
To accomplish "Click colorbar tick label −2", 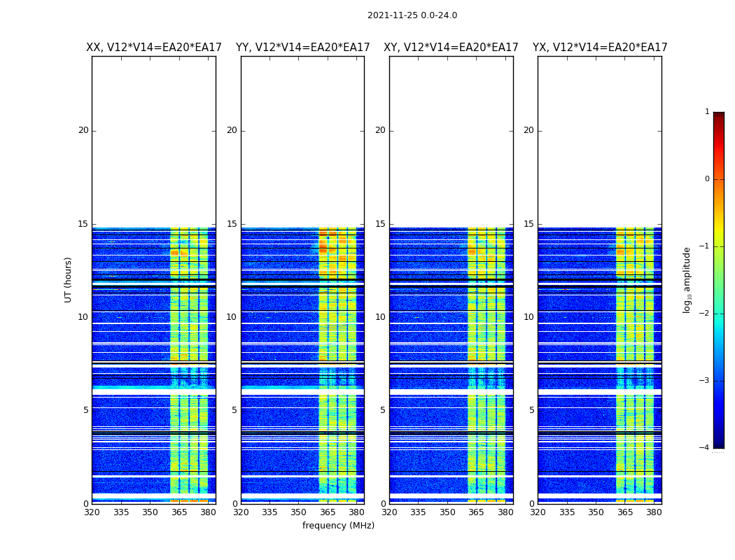I will coord(704,313).
